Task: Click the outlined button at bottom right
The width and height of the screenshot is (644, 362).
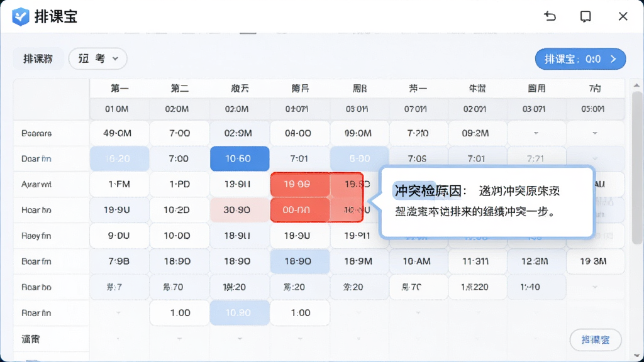Action: [x=596, y=340]
